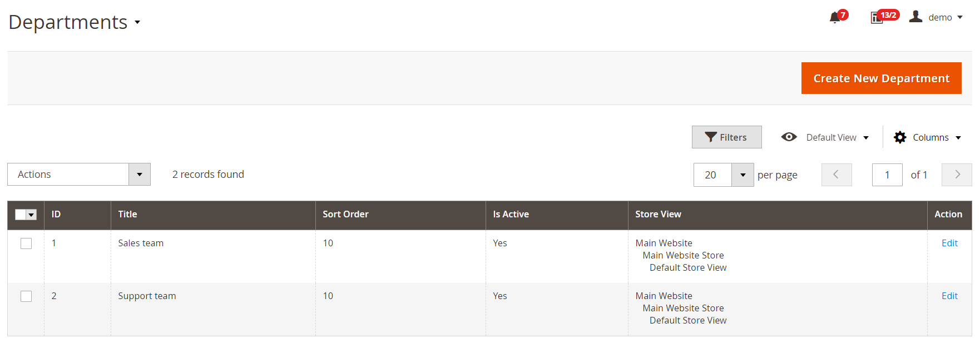The height and width of the screenshot is (343, 980).
Task: Sort by the Sort Order column header
Action: (345, 215)
